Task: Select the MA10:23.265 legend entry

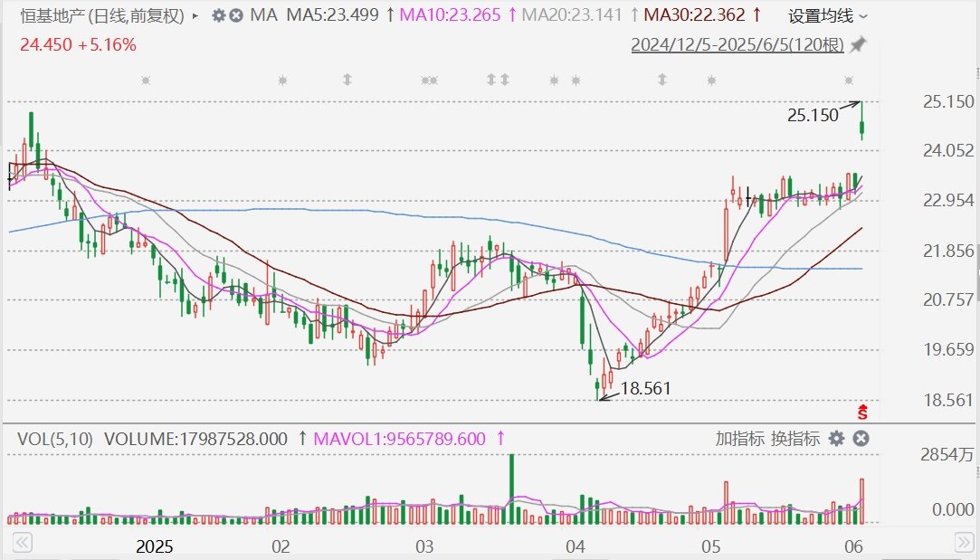Action: point(450,15)
